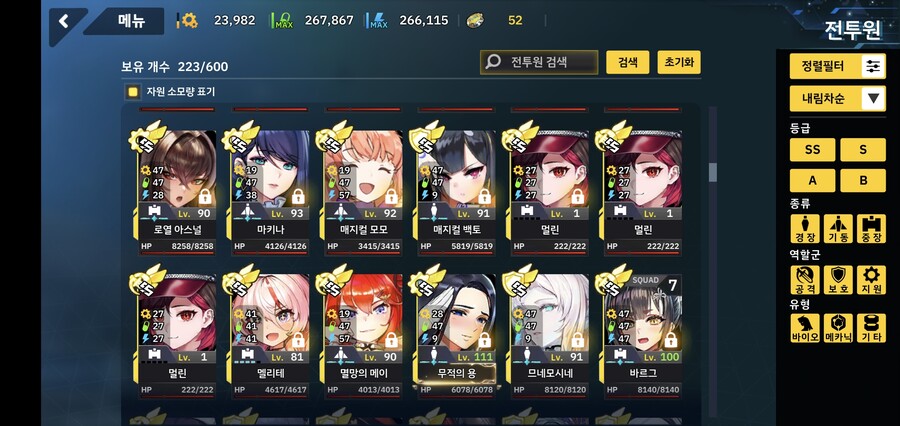Select the 중장 heavy type filter icon

871,229
